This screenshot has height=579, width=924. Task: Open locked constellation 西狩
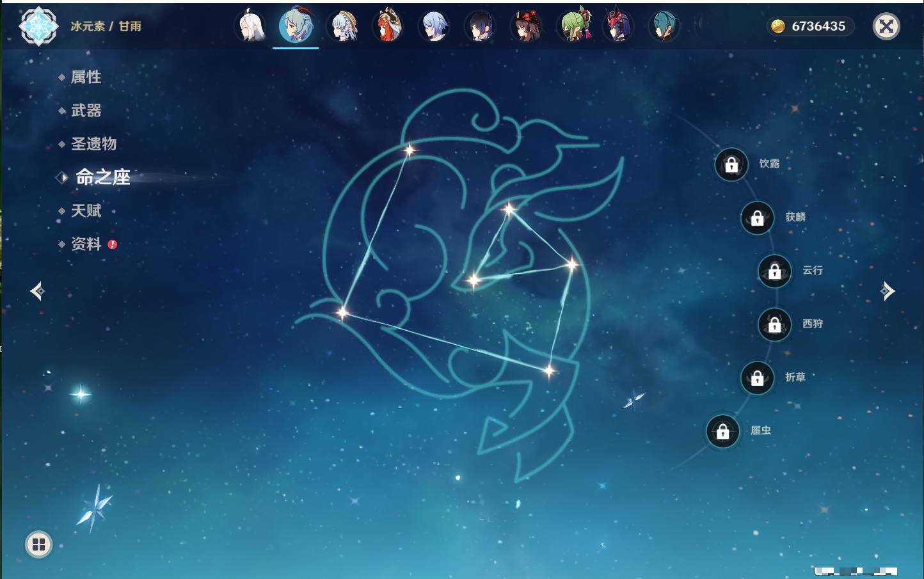tap(775, 324)
